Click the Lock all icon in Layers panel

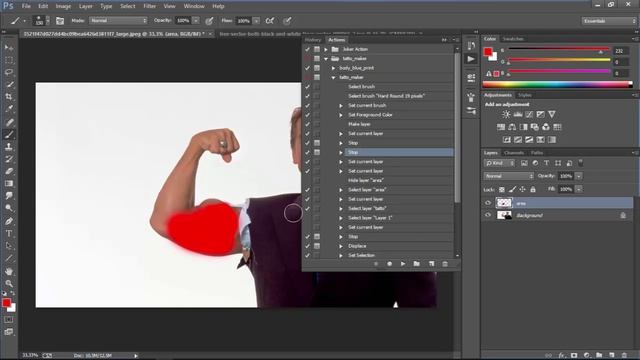(x=533, y=189)
